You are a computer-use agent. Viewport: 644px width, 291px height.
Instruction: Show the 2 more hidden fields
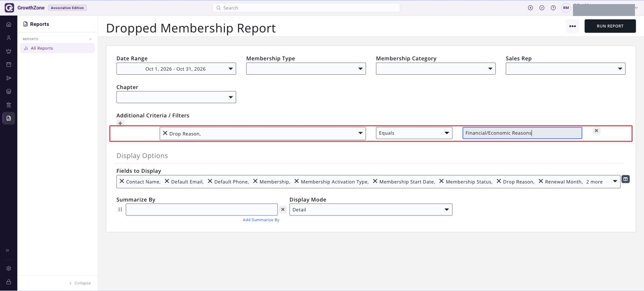point(594,181)
